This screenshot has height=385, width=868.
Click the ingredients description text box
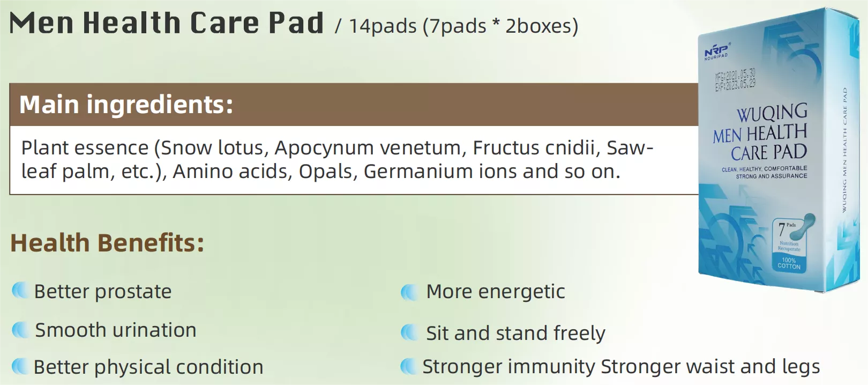coord(354,160)
